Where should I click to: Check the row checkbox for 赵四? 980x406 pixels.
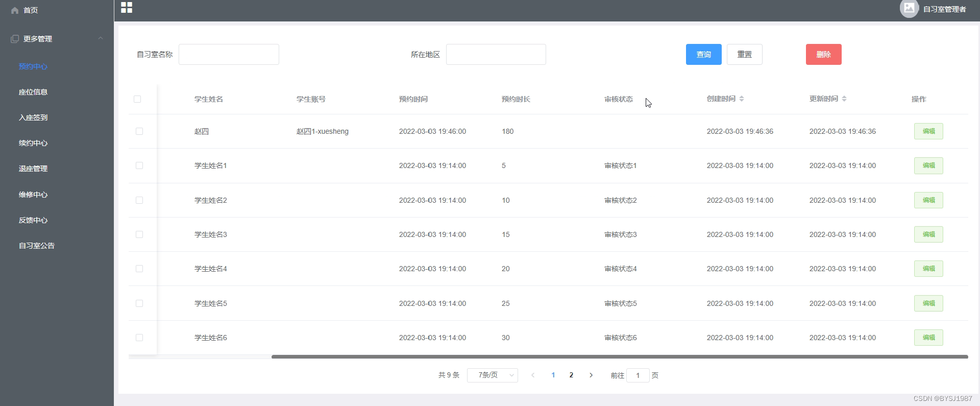pyautogui.click(x=139, y=131)
